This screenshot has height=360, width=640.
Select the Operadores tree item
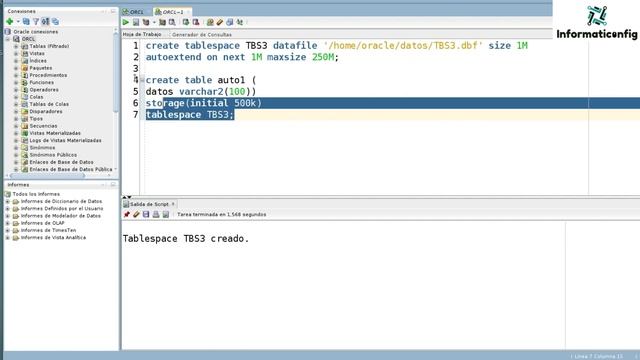[x=44, y=90]
